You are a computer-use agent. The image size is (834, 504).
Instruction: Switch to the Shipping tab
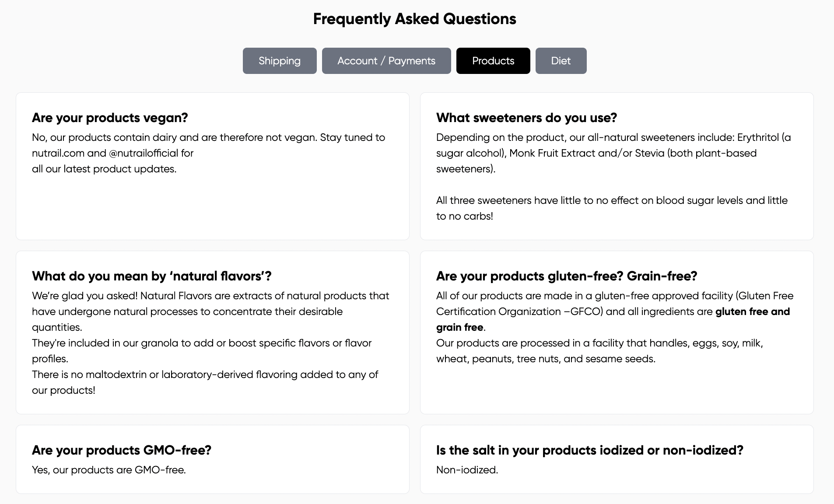[280, 61]
